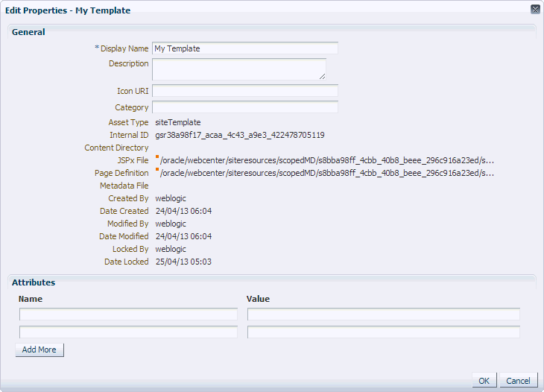Viewport: 544px width, 392px height.
Task: Click the Cancel button
Action: 518,381
